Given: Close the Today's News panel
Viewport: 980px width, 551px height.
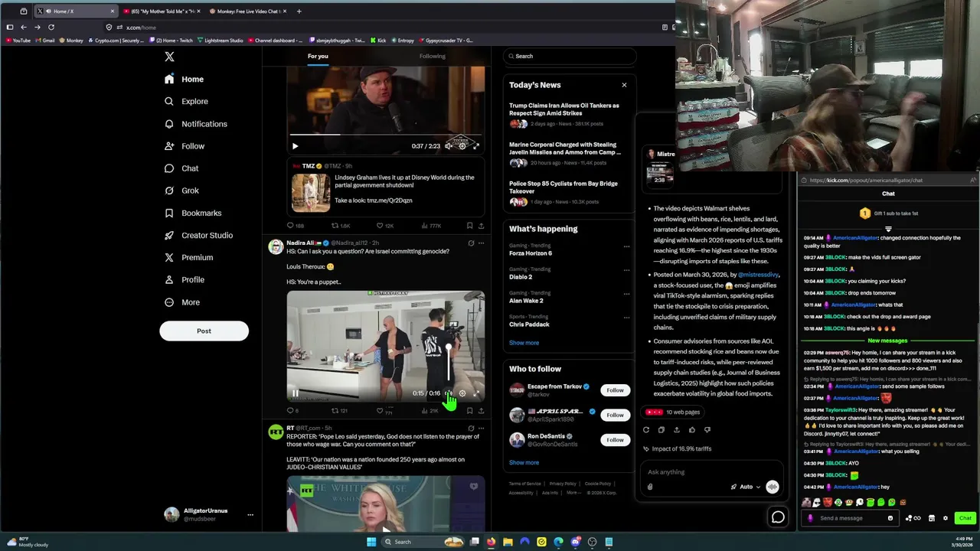Looking at the screenshot, I should click(x=624, y=85).
